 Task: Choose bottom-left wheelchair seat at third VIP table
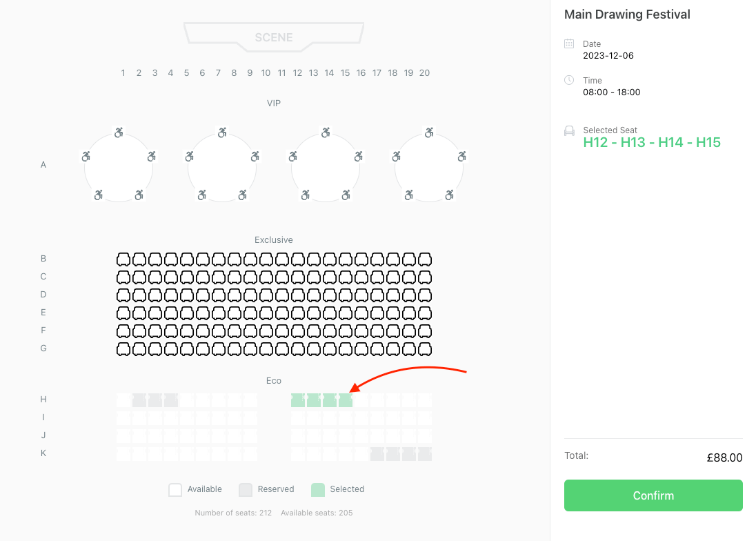click(x=305, y=195)
